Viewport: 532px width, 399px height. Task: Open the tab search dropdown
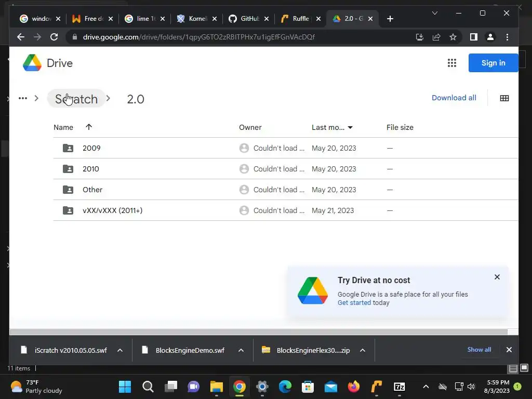click(x=435, y=13)
